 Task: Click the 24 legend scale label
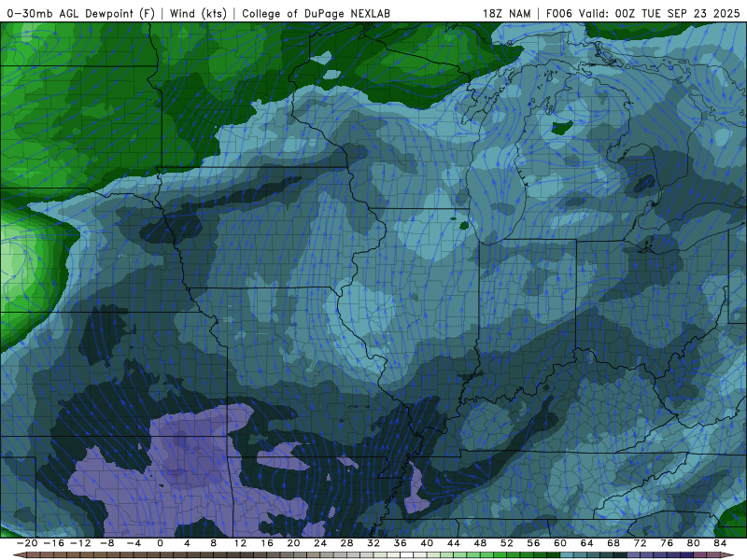(320, 543)
